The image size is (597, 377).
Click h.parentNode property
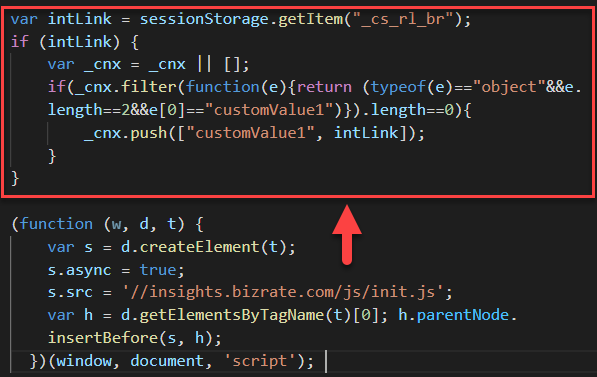point(453,315)
